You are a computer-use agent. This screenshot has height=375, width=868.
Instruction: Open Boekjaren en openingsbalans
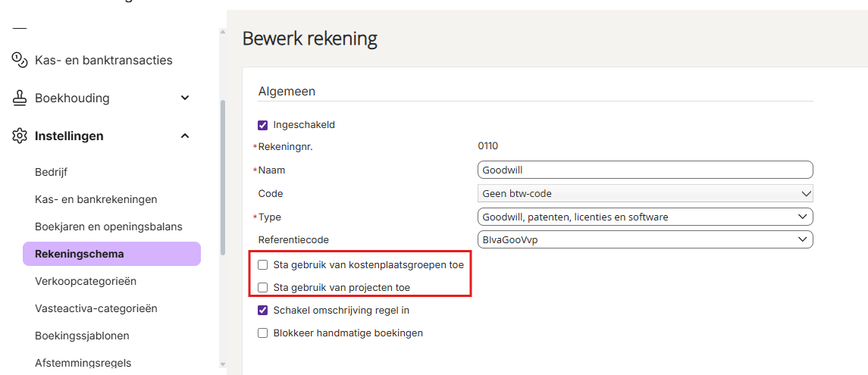click(x=108, y=227)
